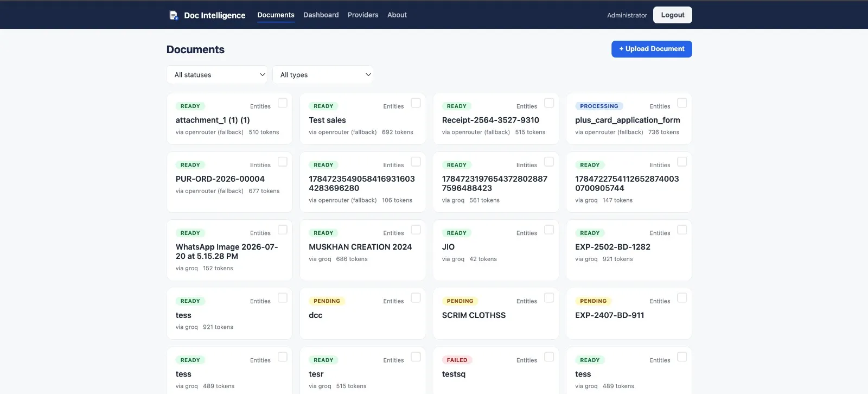Log out using the Logout button

point(673,15)
